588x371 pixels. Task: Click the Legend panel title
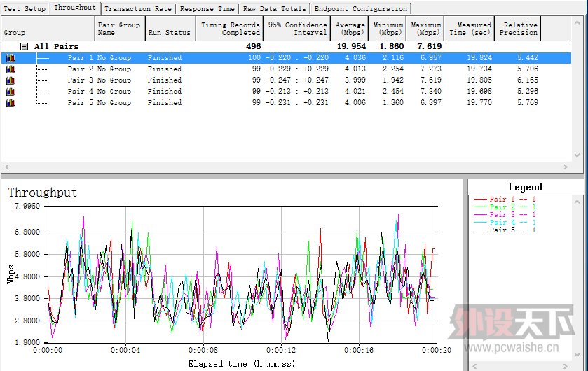coord(526,187)
